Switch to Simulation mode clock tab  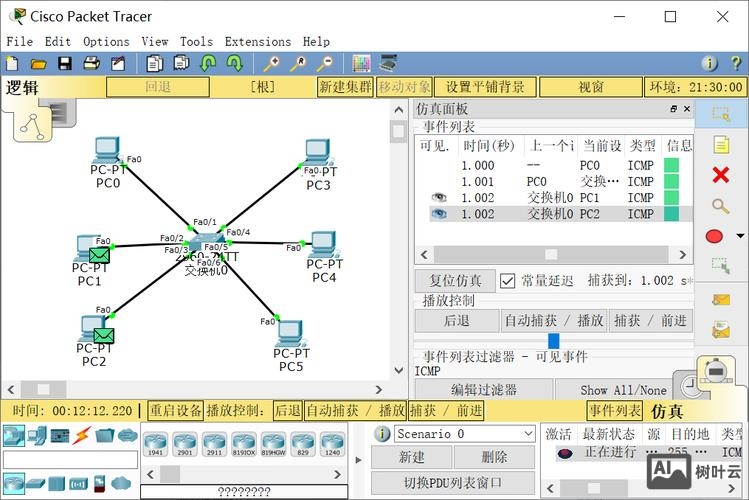point(715,372)
